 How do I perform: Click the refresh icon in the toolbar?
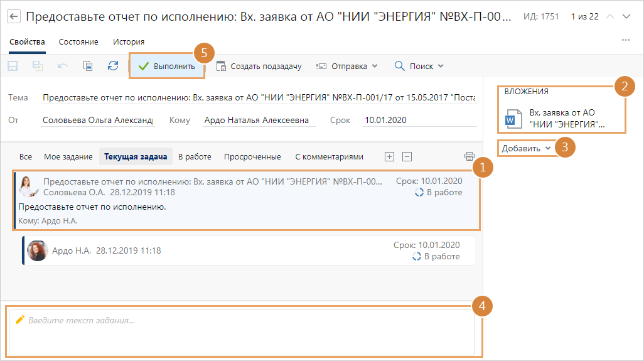(113, 66)
